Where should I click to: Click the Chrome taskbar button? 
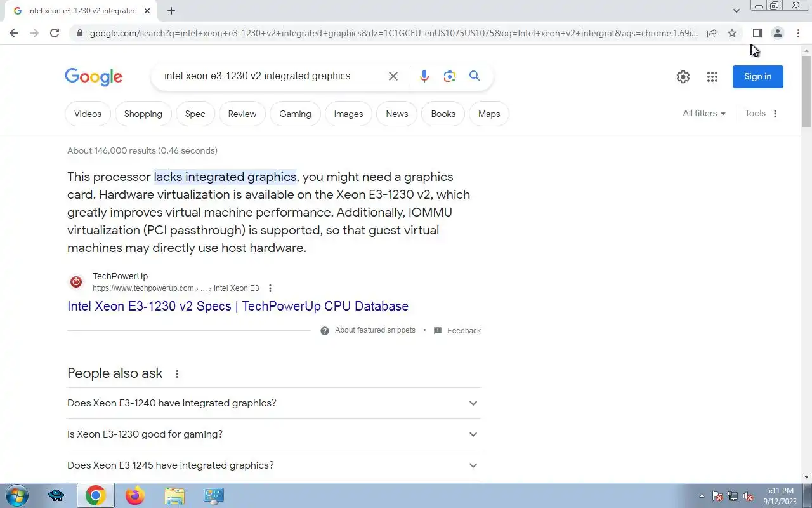pos(96,496)
